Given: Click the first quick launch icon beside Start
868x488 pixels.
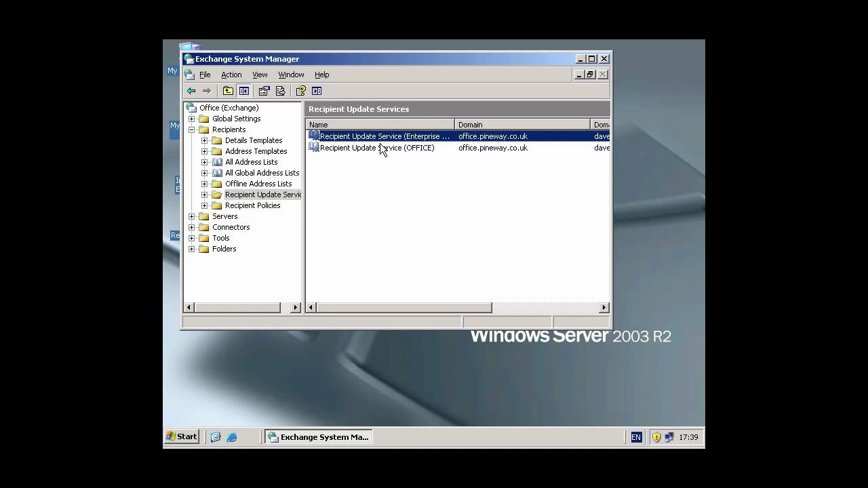Looking at the screenshot, I should (x=216, y=437).
